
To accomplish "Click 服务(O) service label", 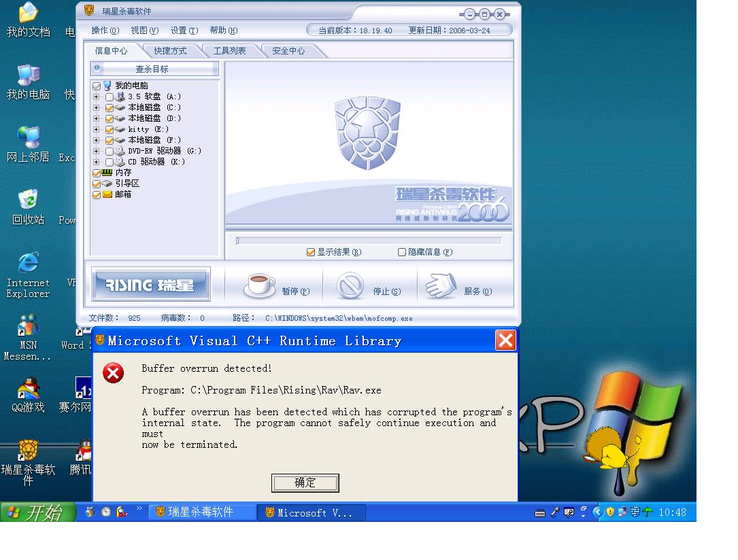I will 477,292.
